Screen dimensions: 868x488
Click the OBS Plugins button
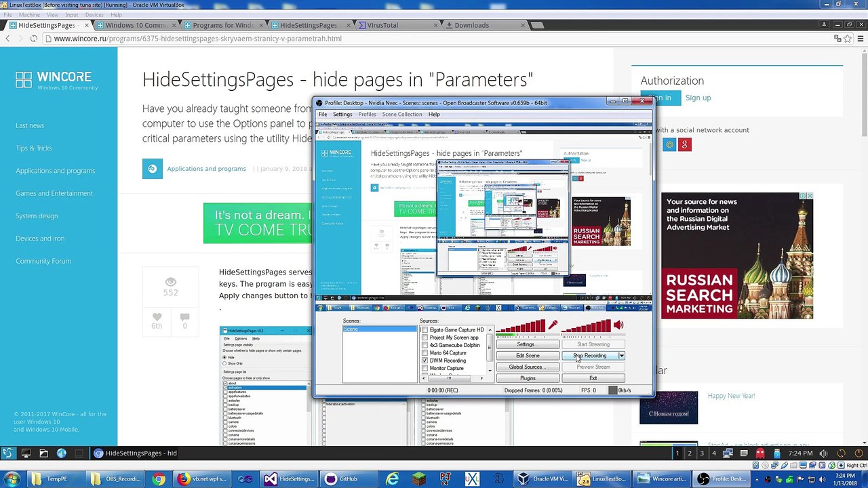[x=528, y=378]
